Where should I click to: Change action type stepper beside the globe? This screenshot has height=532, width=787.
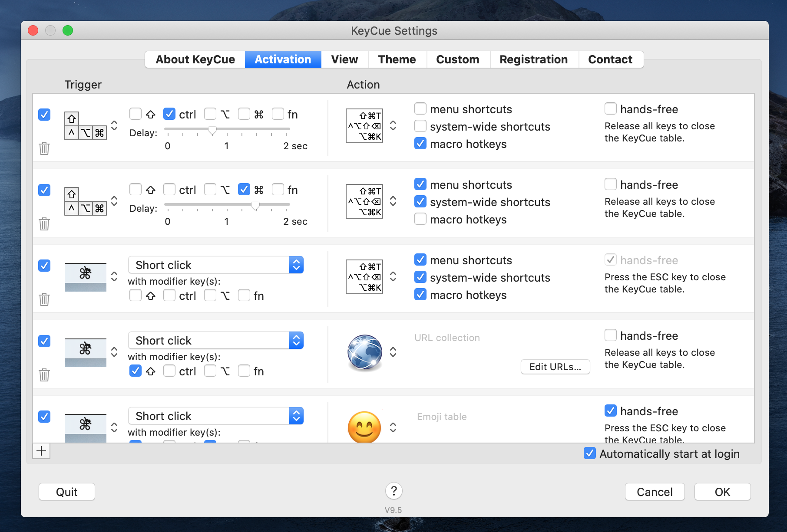coord(393,352)
